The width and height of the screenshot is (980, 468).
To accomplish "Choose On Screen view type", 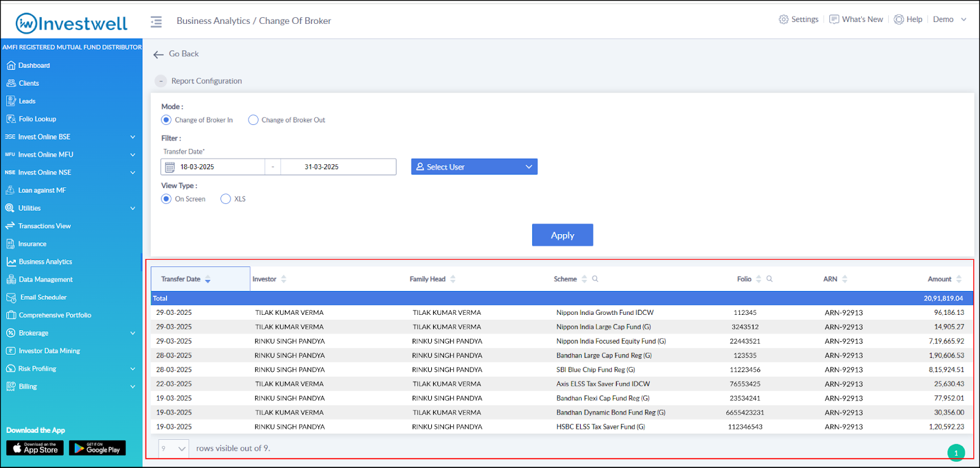I will click(166, 199).
